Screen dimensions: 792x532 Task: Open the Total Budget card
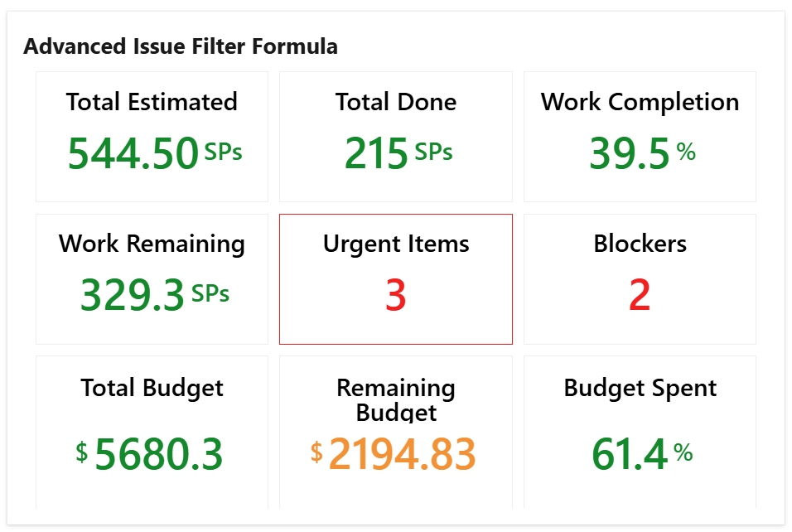coord(152,429)
